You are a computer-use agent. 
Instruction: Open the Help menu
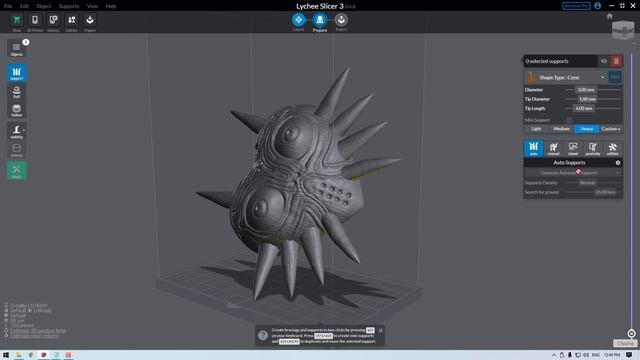pos(111,6)
